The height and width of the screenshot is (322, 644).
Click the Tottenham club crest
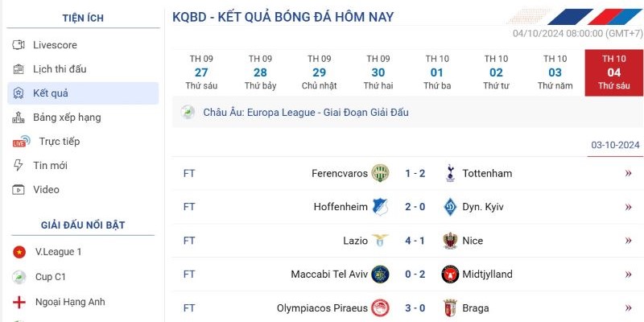tap(451, 173)
